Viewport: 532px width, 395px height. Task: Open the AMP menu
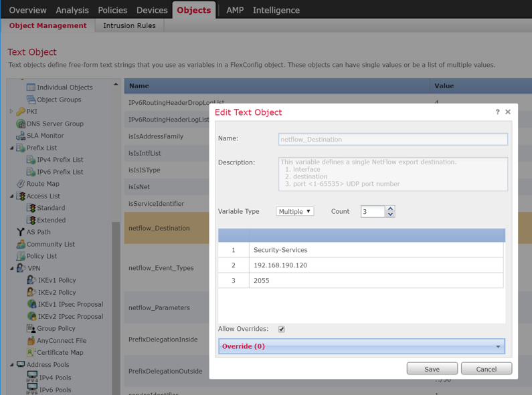click(235, 10)
